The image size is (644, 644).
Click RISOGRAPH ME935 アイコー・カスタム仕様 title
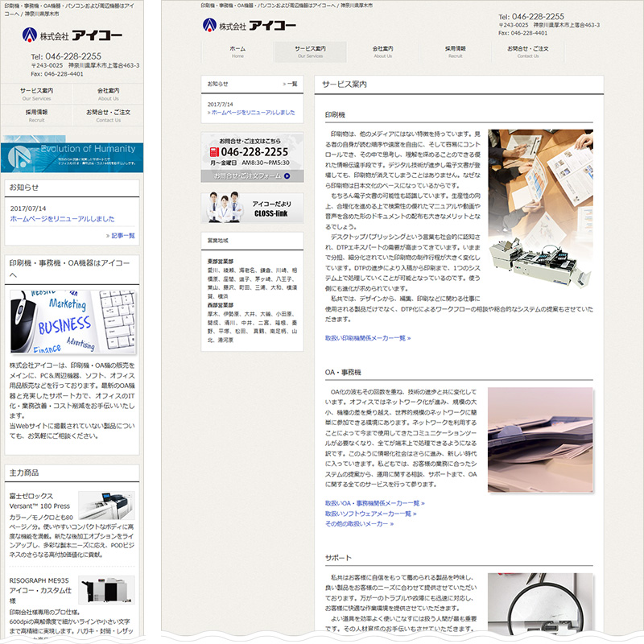coord(40,591)
